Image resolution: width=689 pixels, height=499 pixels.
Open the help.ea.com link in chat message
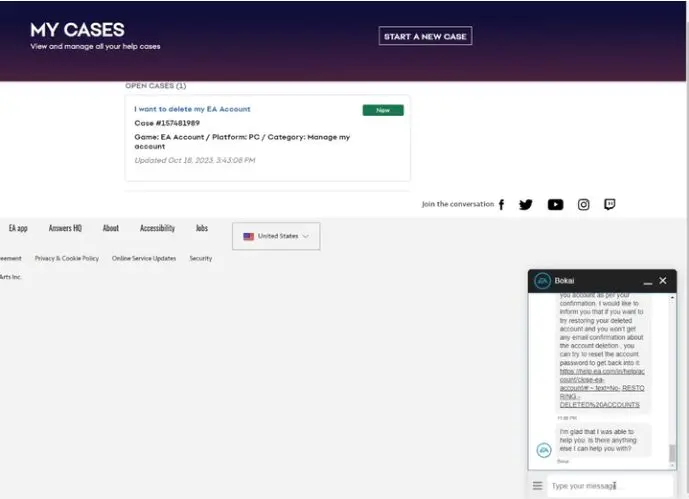[602, 388]
